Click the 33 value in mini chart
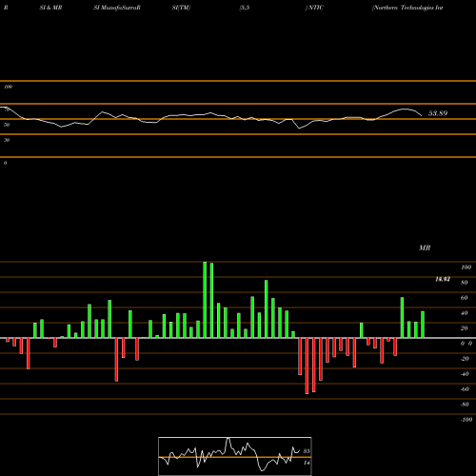This screenshot has height=476, width=476. [307, 451]
